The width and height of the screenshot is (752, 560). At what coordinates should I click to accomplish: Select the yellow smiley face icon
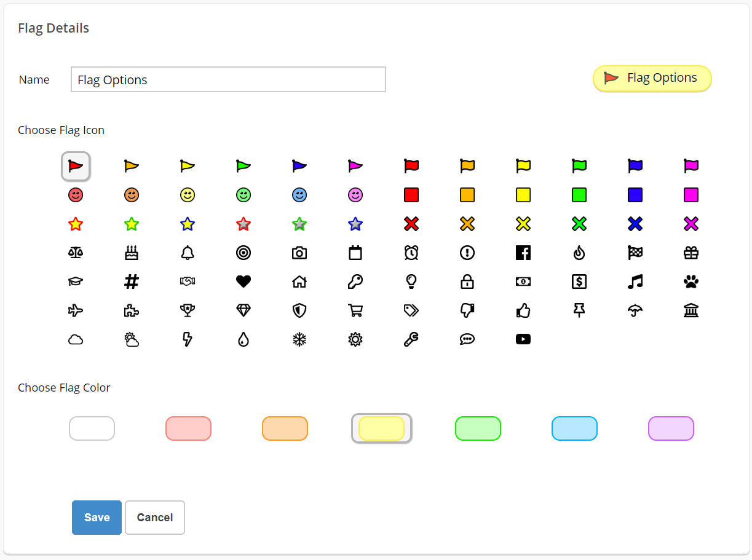tap(188, 195)
